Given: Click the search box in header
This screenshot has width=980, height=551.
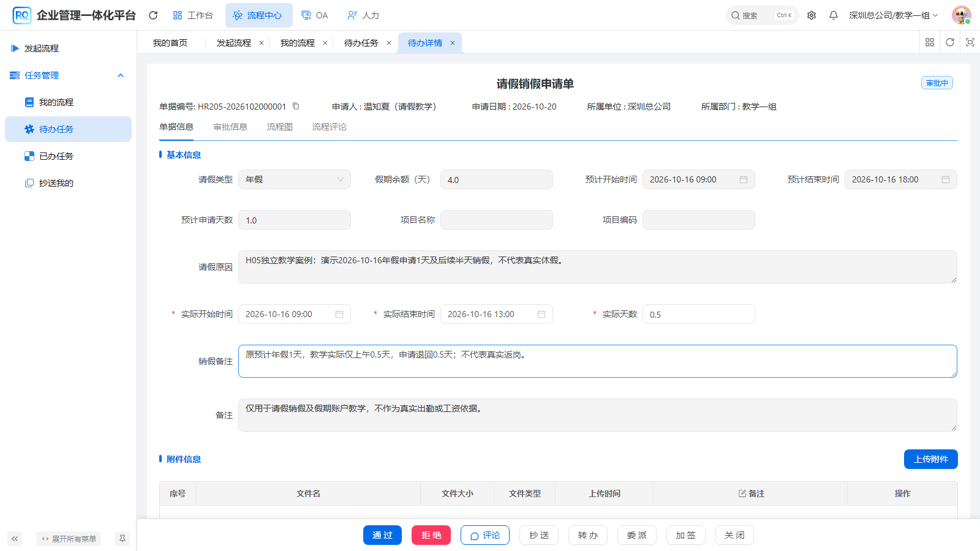Looking at the screenshot, I should [763, 15].
